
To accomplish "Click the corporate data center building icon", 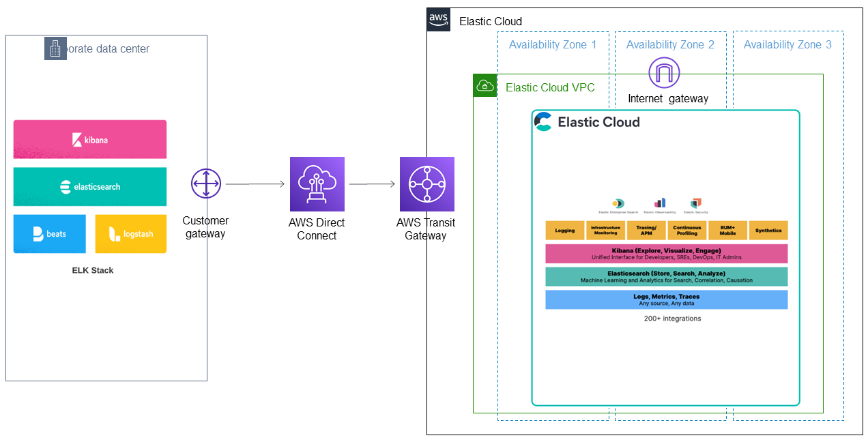I will click(55, 48).
